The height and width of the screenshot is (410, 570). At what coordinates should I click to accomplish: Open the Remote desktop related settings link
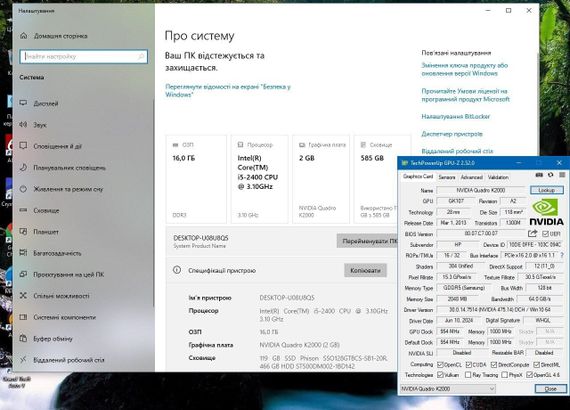pyautogui.click(x=457, y=151)
